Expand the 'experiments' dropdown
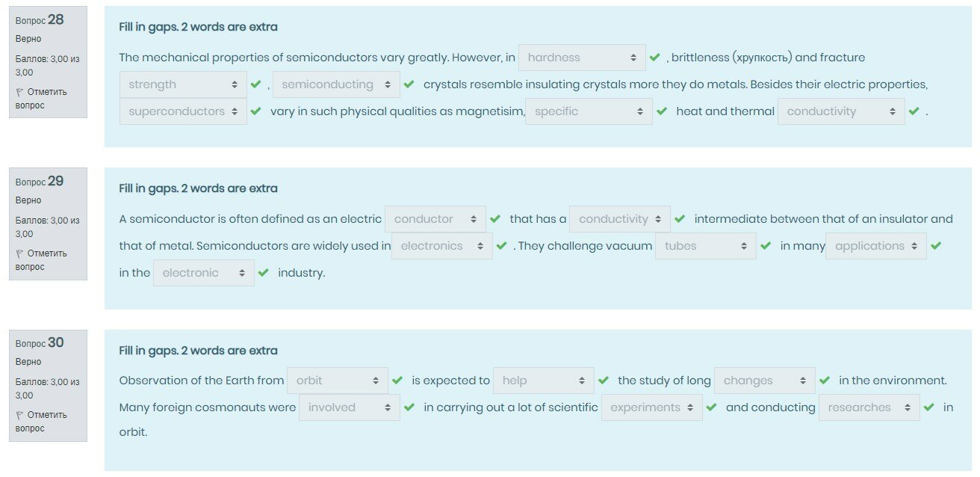 click(651, 407)
